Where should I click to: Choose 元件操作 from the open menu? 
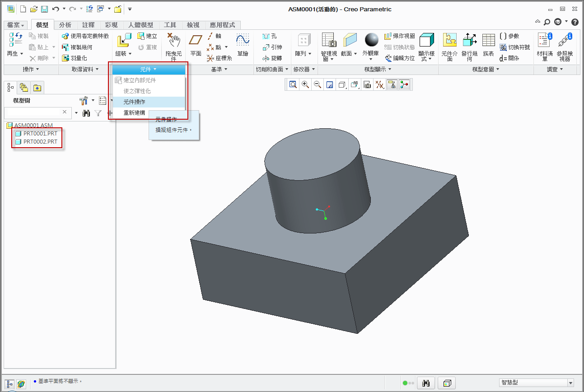[x=135, y=102]
